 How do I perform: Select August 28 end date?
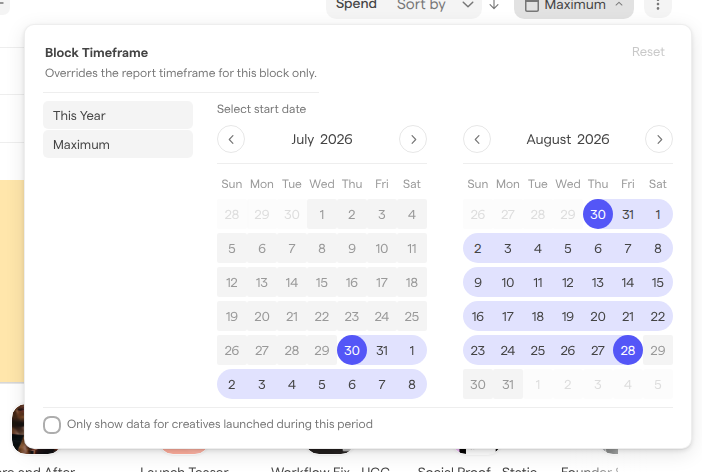(628, 350)
